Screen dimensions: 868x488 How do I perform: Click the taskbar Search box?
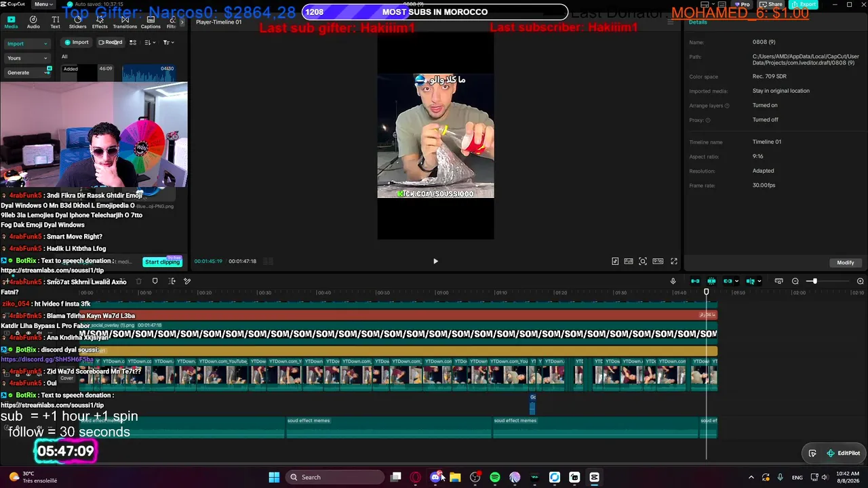[335, 477]
